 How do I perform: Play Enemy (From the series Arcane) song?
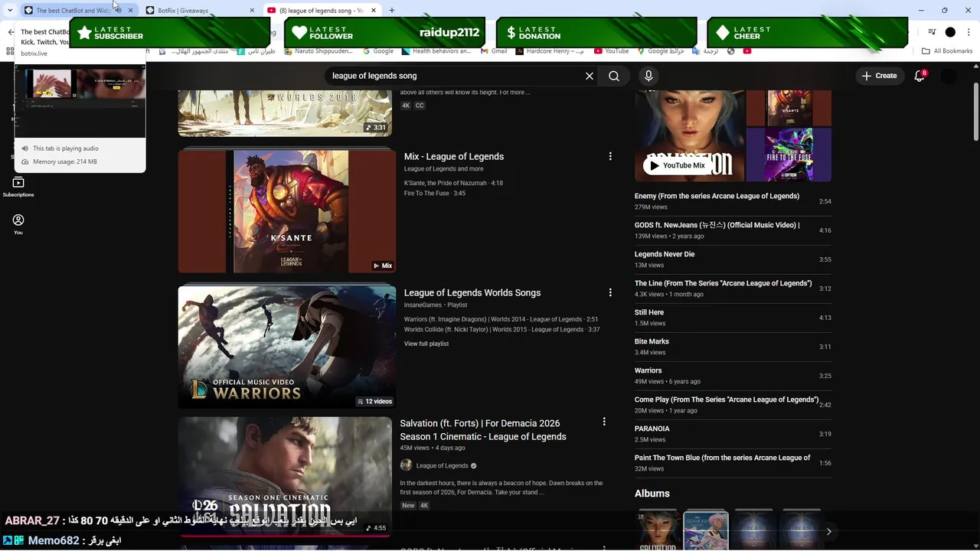point(733,201)
